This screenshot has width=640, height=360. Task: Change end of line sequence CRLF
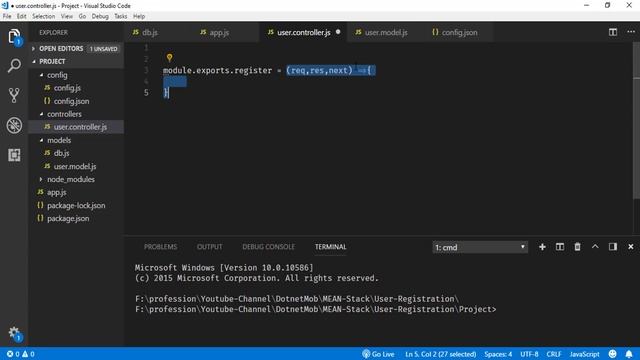(554, 354)
